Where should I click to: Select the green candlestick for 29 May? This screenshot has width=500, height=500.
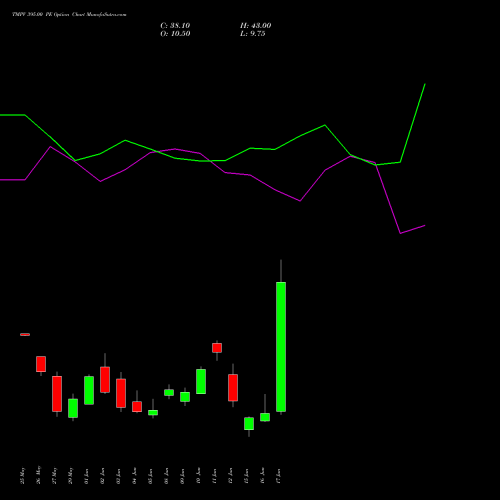[73, 408]
